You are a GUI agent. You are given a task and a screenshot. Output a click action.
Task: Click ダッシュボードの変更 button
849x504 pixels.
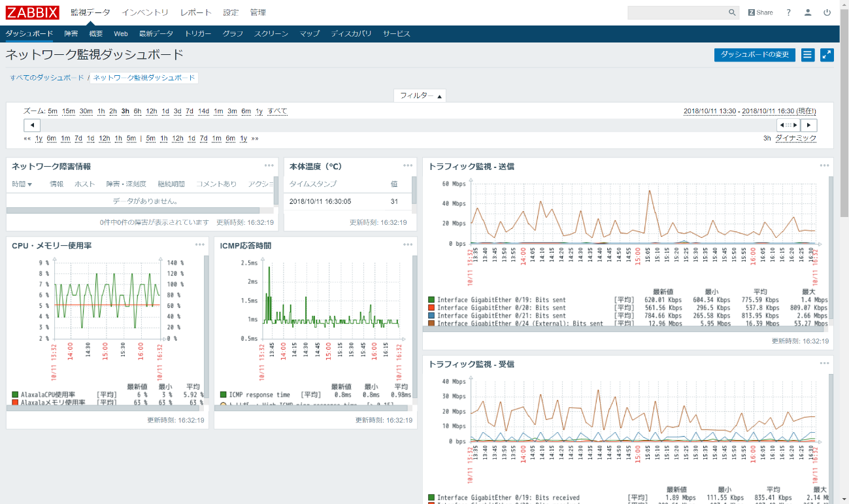(x=755, y=55)
